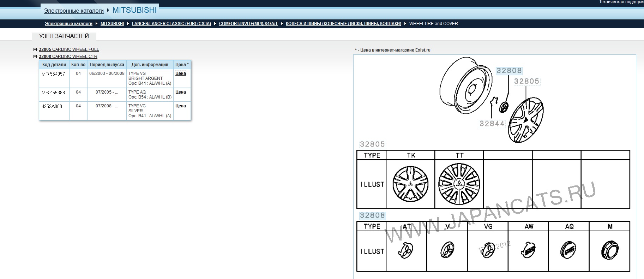Click the AQ type center cap illustration

coord(568,250)
